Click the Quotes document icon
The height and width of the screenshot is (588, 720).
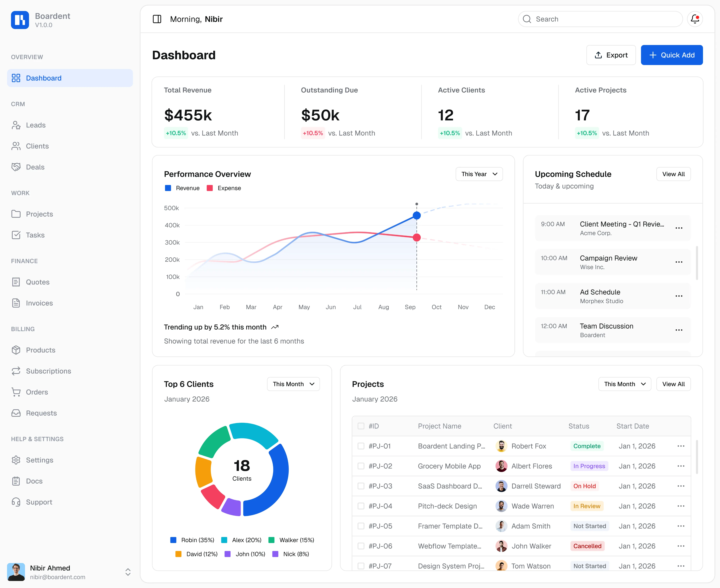(x=16, y=282)
